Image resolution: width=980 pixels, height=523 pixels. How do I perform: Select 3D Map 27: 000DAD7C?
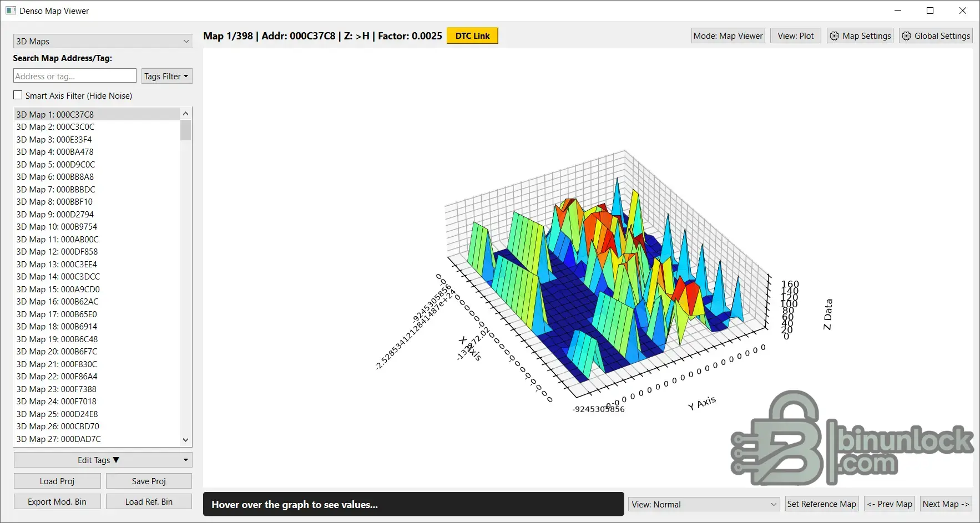pos(97,439)
